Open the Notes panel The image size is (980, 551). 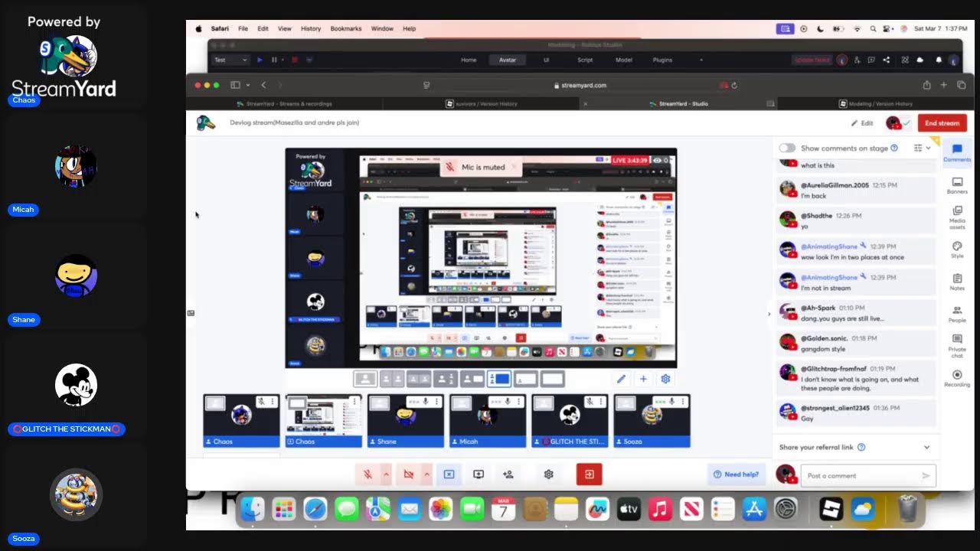(x=956, y=282)
